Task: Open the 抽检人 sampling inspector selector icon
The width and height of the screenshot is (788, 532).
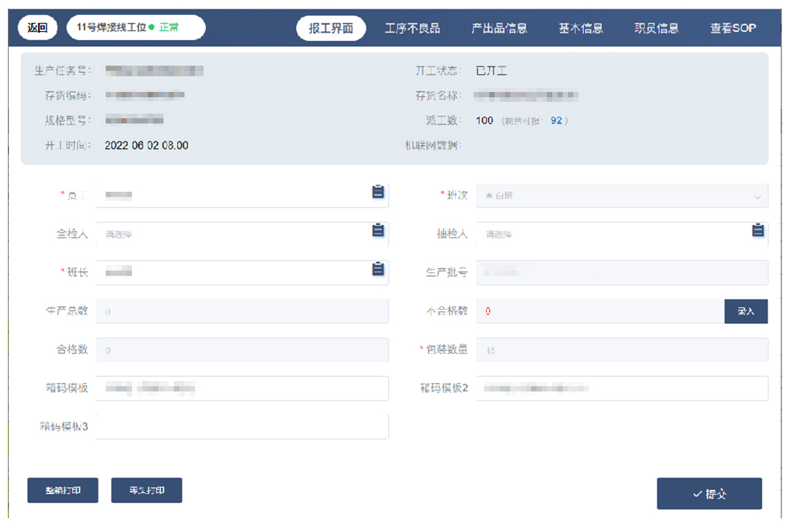Action: (x=757, y=232)
